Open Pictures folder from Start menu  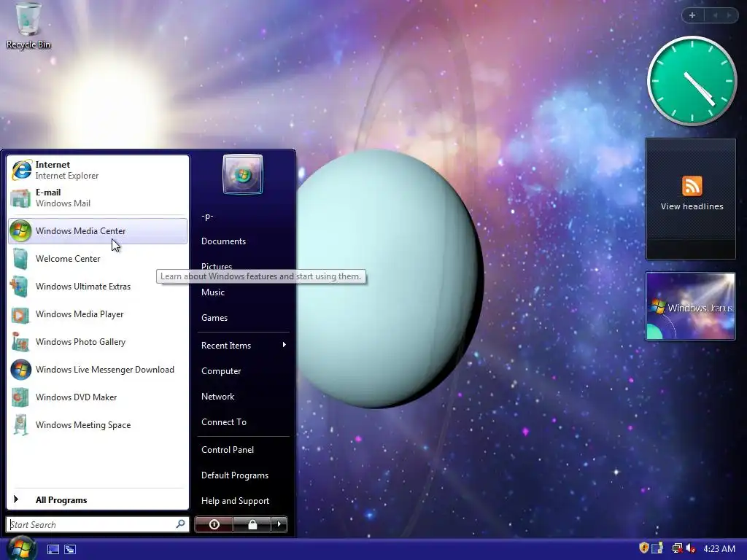coord(217,267)
